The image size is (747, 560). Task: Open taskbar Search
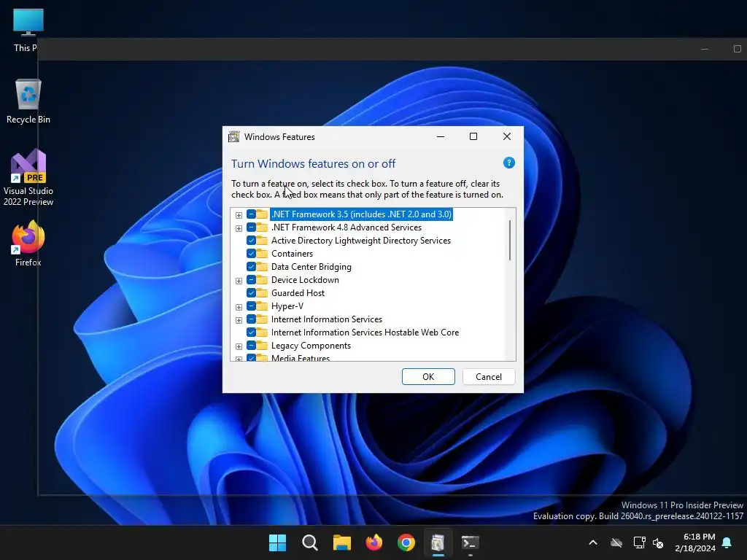click(x=309, y=542)
